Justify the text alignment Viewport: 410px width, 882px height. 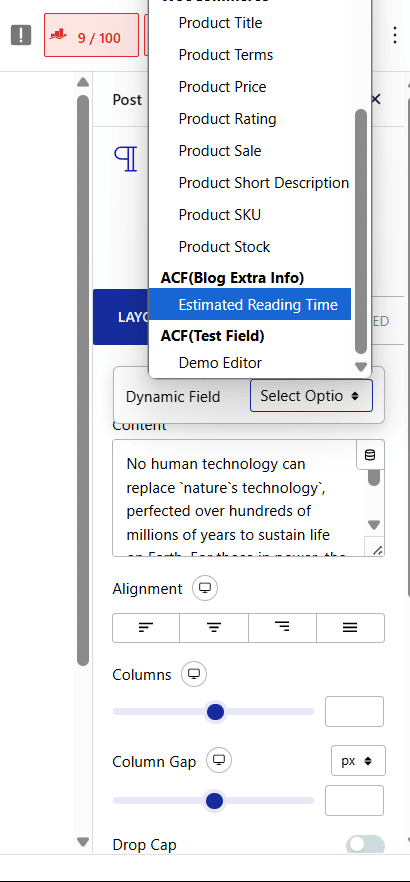point(350,628)
